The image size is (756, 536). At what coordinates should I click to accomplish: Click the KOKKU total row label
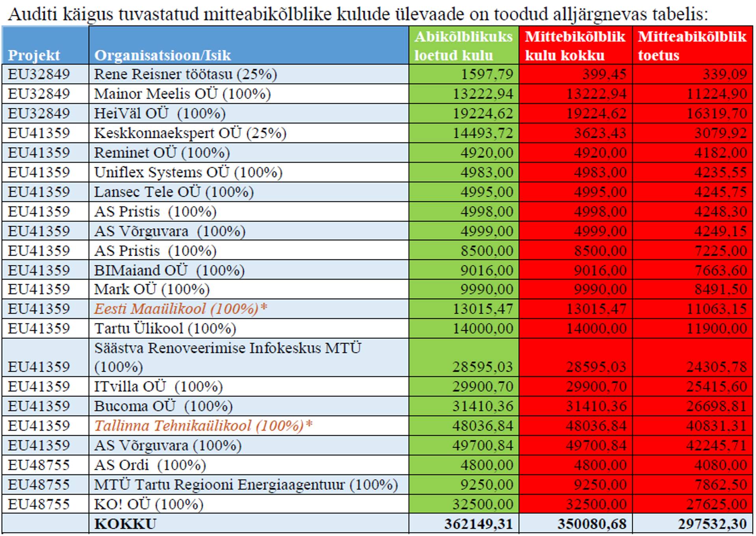pos(125,524)
